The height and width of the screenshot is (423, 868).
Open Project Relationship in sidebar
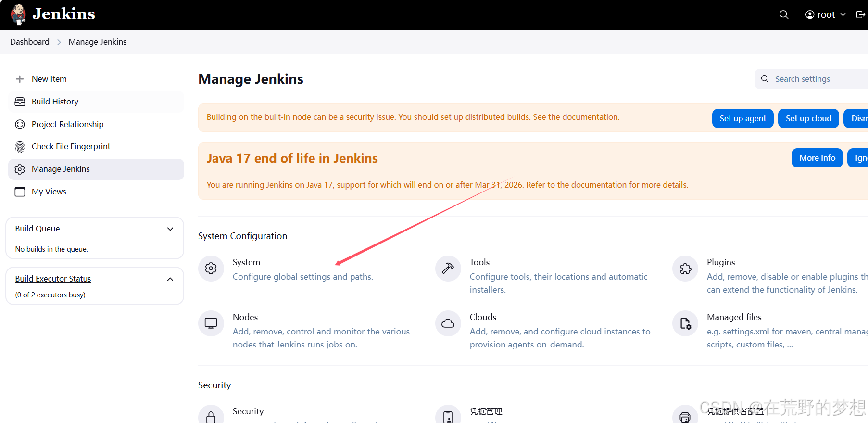tap(96, 124)
